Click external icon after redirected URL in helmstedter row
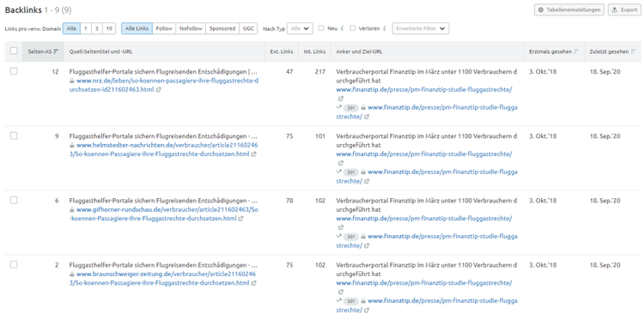644x313 pixels. coord(367,181)
